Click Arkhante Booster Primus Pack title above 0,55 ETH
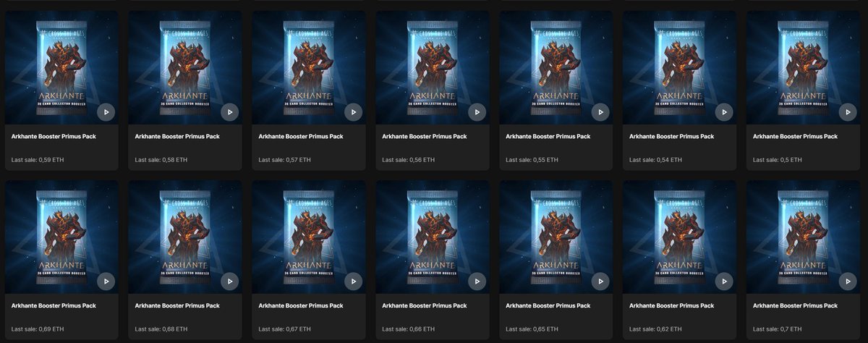868x343 pixels. tap(548, 136)
